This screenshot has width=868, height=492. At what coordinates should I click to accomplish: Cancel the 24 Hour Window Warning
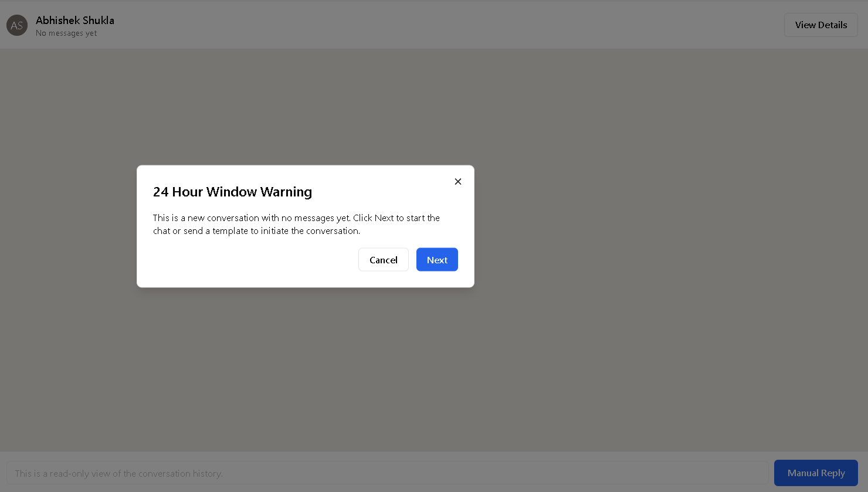[x=384, y=260]
